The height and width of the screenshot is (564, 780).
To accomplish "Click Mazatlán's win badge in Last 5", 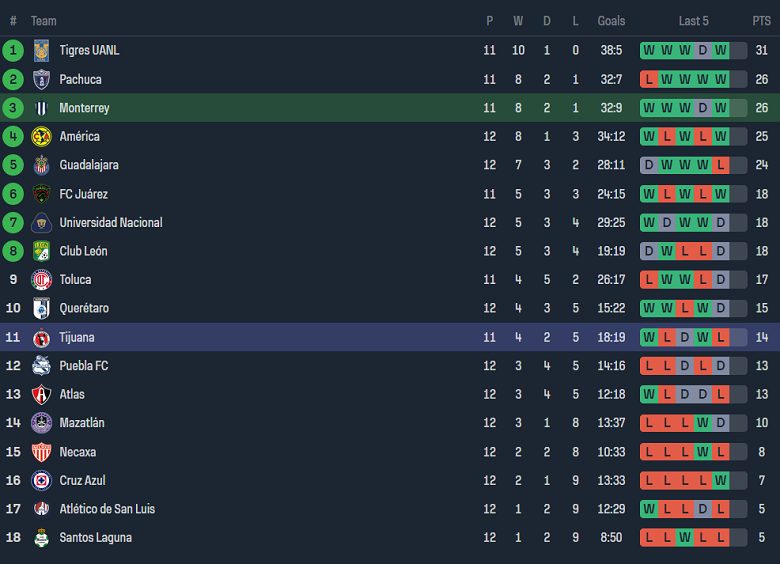I will click(702, 423).
